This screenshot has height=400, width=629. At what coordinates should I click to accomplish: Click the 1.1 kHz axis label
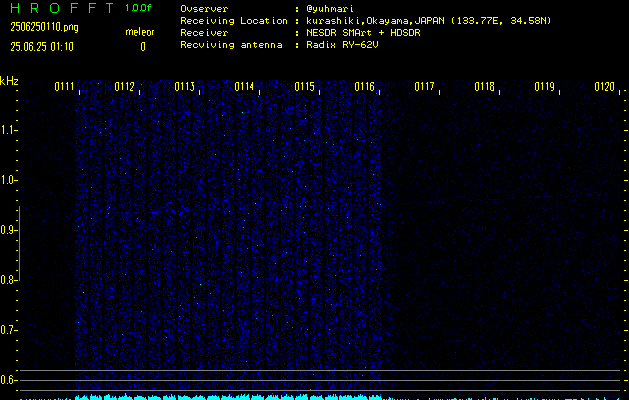point(7,130)
